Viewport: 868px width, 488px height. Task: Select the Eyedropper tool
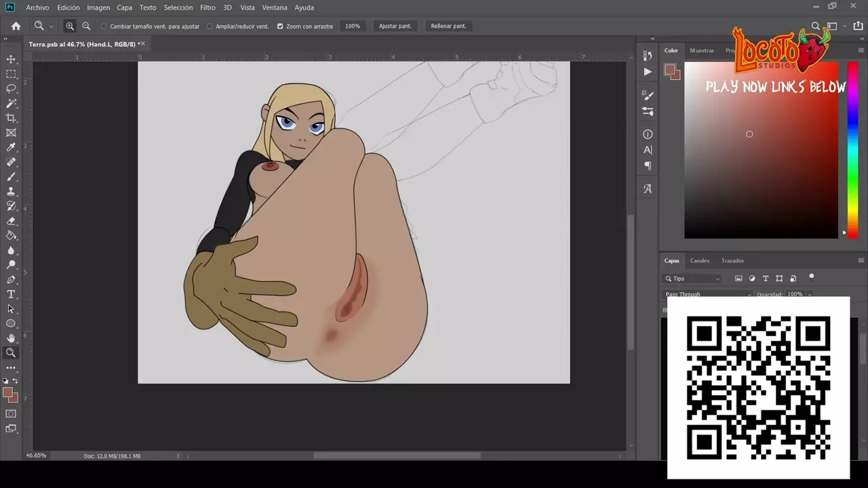(x=11, y=147)
